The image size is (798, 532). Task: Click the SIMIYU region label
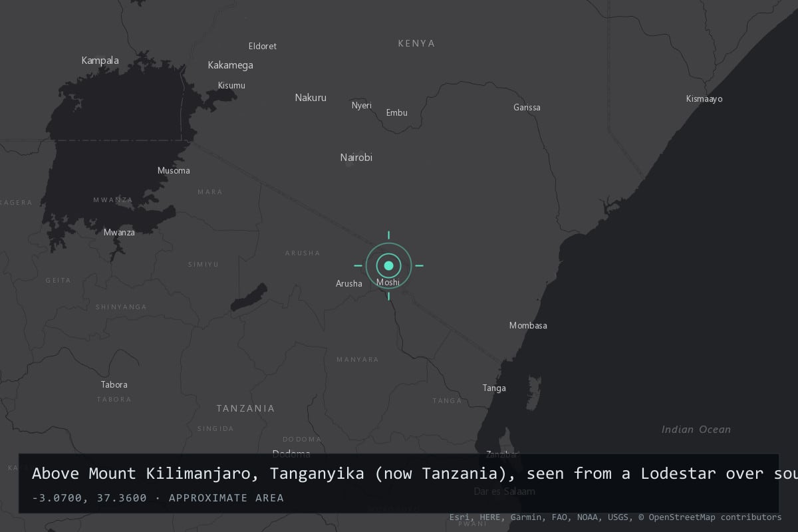(203, 265)
